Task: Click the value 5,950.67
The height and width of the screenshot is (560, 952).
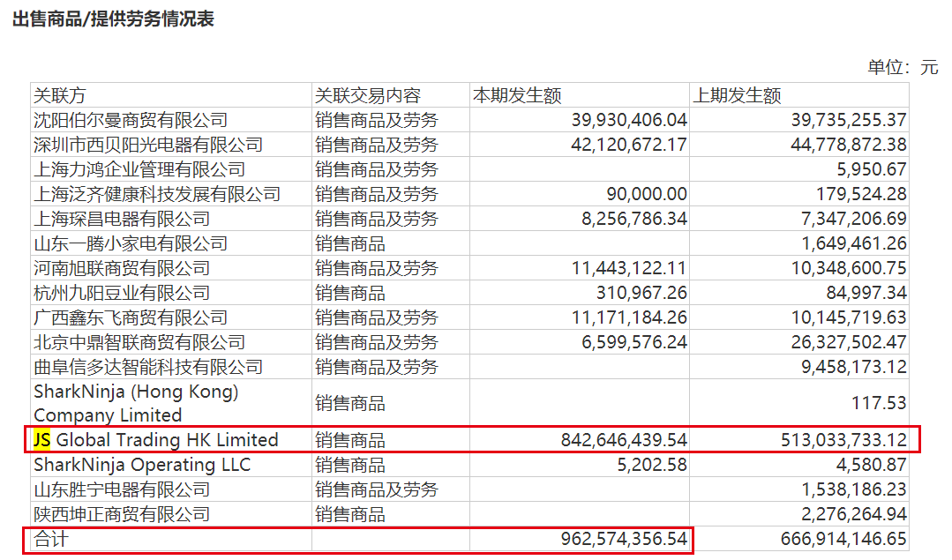Action: pos(872,169)
